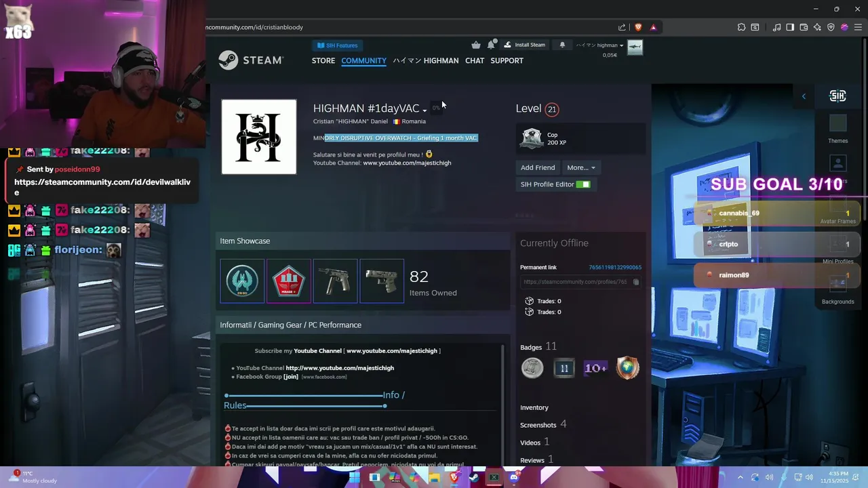Open the Windows Start button
The image size is (868, 488).
click(354, 477)
